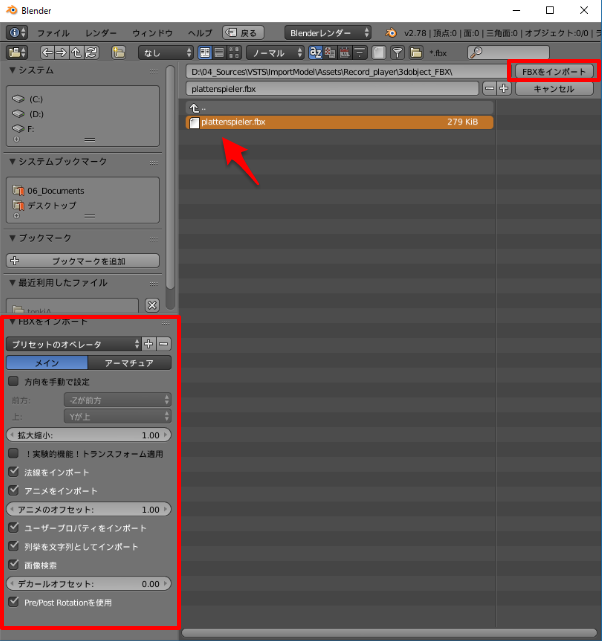
Task: Sort files by extension icon
Action: pyautogui.click(x=330, y=52)
